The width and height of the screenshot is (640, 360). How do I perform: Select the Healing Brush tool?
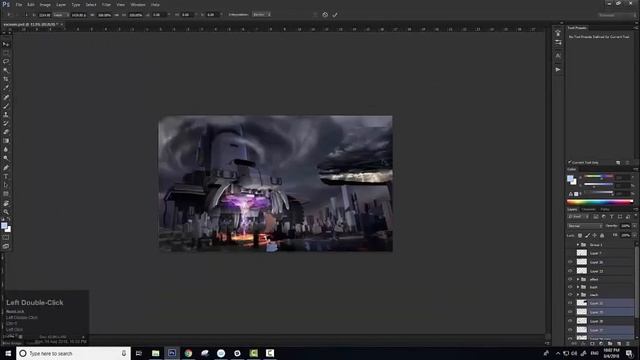coord(6,97)
